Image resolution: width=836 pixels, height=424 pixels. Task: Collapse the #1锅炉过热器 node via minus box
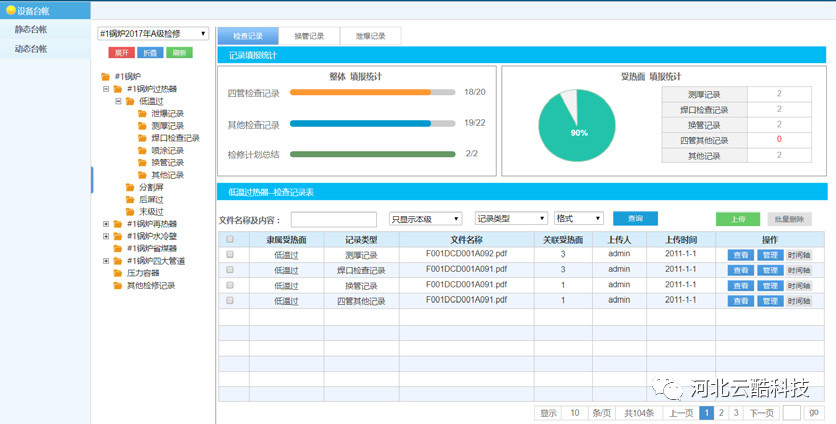point(106,89)
